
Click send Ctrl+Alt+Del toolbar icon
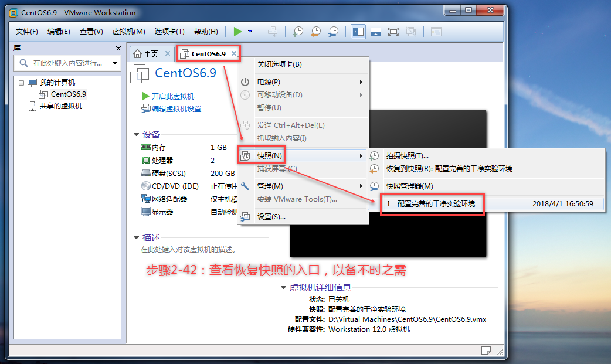(x=273, y=32)
